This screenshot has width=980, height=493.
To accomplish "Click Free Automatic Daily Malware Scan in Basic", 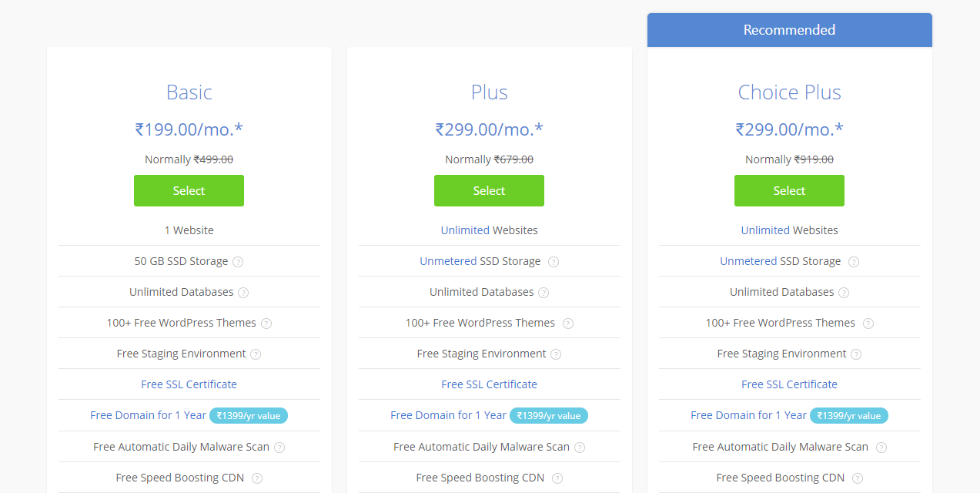I will (181, 447).
